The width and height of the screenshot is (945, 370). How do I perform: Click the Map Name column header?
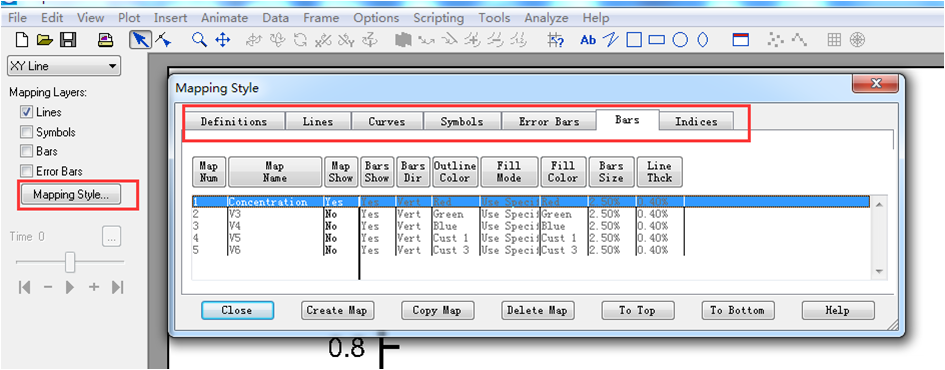pos(275,172)
